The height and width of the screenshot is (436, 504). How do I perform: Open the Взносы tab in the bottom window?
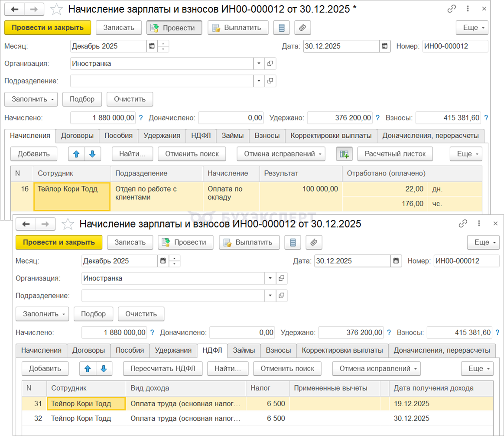click(x=278, y=350)
